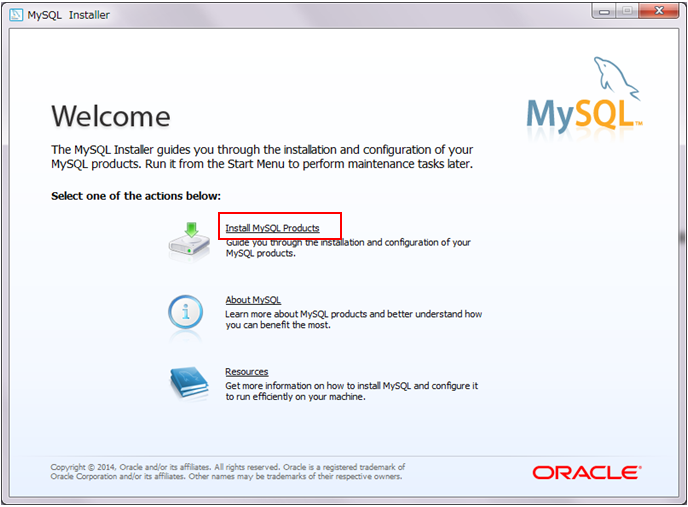The height and width of the screenshot is (507, 688).
Task: Open the About MySQL link
Action: (x=253, y=300)
